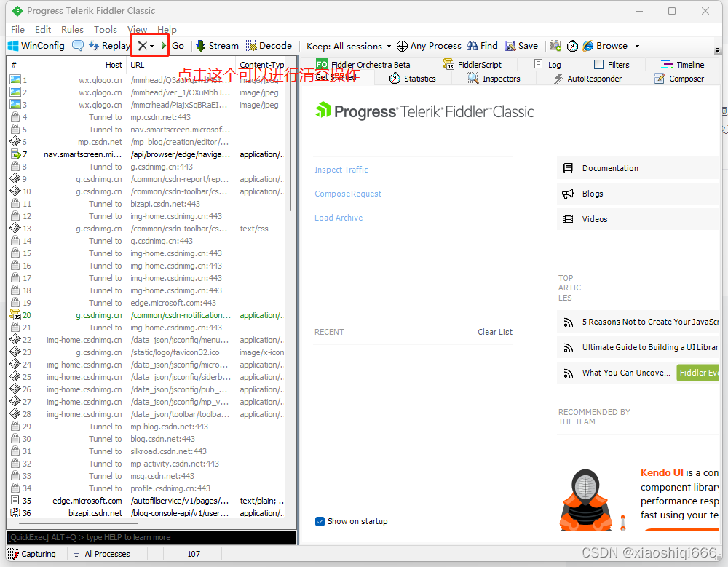The height and width of the screenshot is (567, 728).
Task: Sort sessions by URL column header
Action: (181, 65)
